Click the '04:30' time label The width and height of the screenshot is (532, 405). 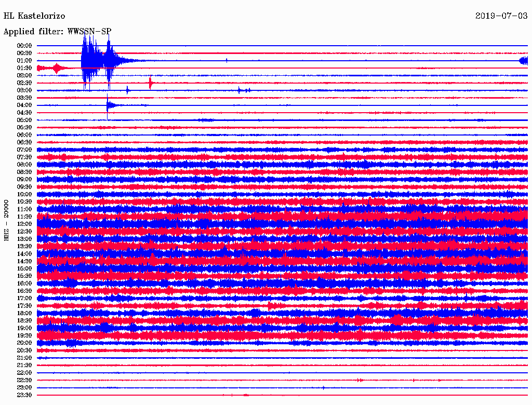point(24,113)
